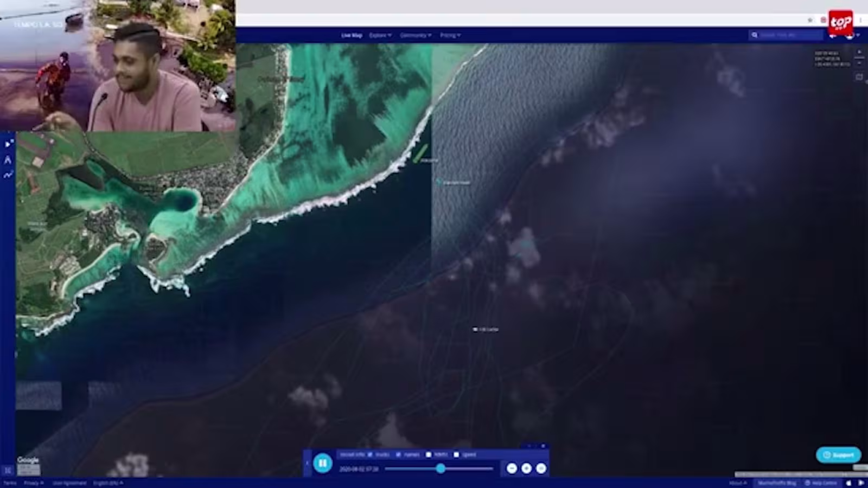Select the top left sidebar vessel filter icon
868x488 pixels.
click(8, 144)
